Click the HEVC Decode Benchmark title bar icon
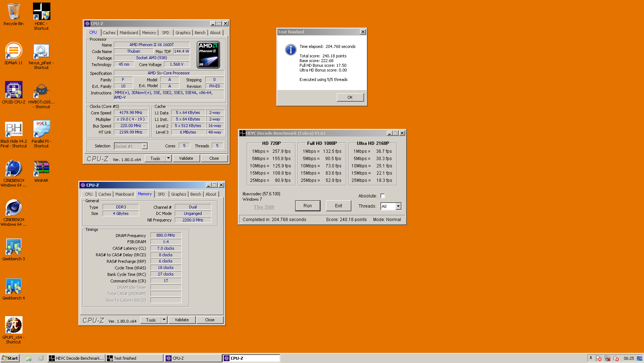The image size is (644, 363). 242,133
